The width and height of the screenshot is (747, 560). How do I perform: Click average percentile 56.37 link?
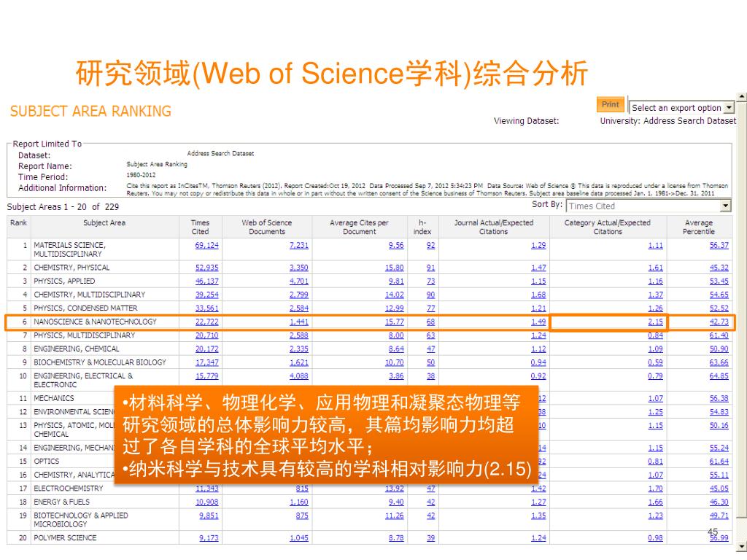[x=719, y=245]
